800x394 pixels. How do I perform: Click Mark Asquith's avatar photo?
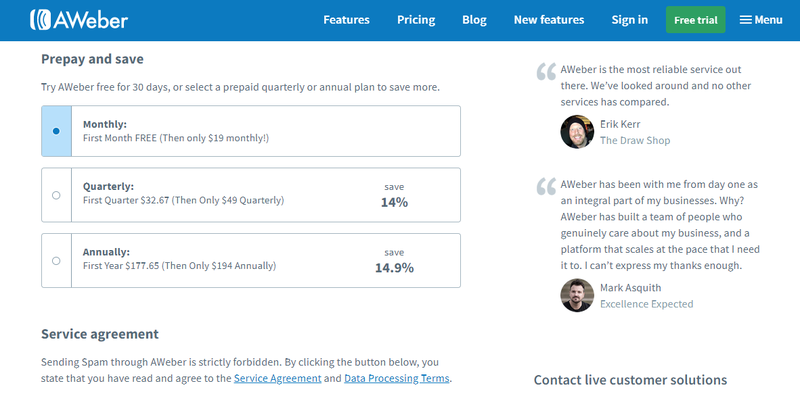(577, 295)
